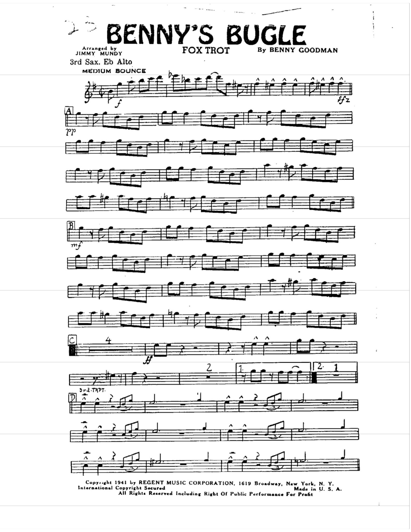Click the BENNY'S BUGLE title heading
Screen dimensions: 411x532
(x=206, y=35)
